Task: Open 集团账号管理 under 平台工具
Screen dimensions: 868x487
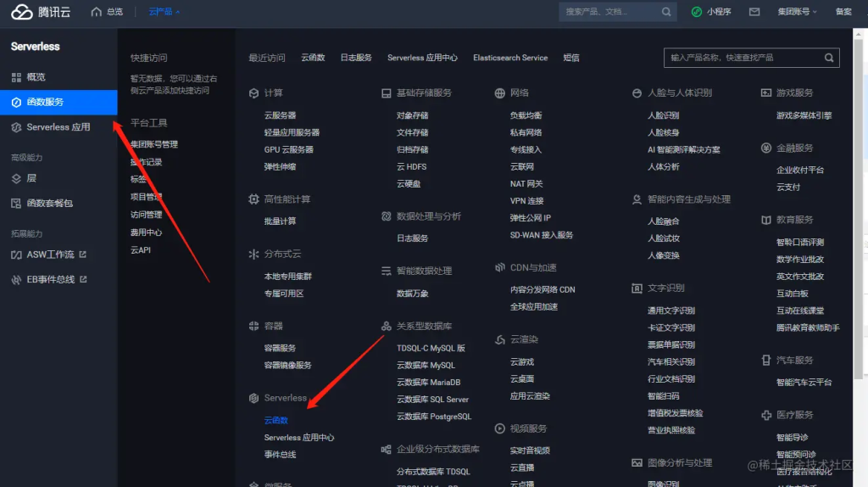Action: pyautogui.click(x=154, y=144)
